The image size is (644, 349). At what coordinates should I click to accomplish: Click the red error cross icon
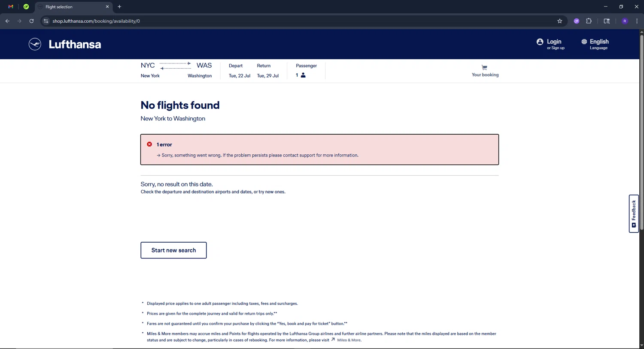(x=149, y=144)
